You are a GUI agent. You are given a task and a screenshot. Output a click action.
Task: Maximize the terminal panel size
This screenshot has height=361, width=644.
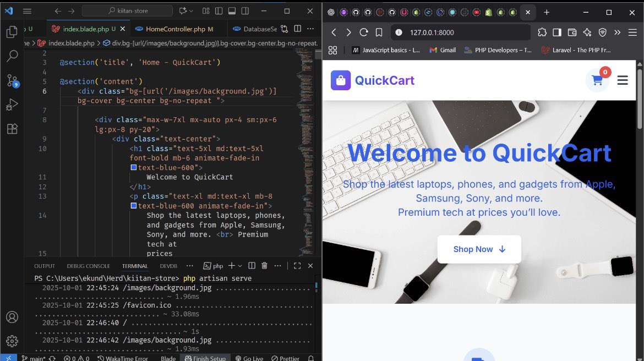(x=297, y=266)
